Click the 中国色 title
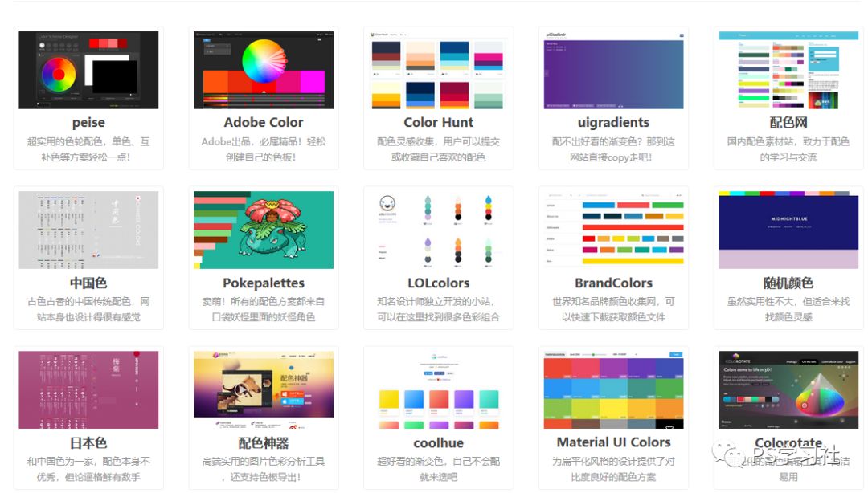The height and width of the screenshot is (493, 868). click(x=88, y=283)
